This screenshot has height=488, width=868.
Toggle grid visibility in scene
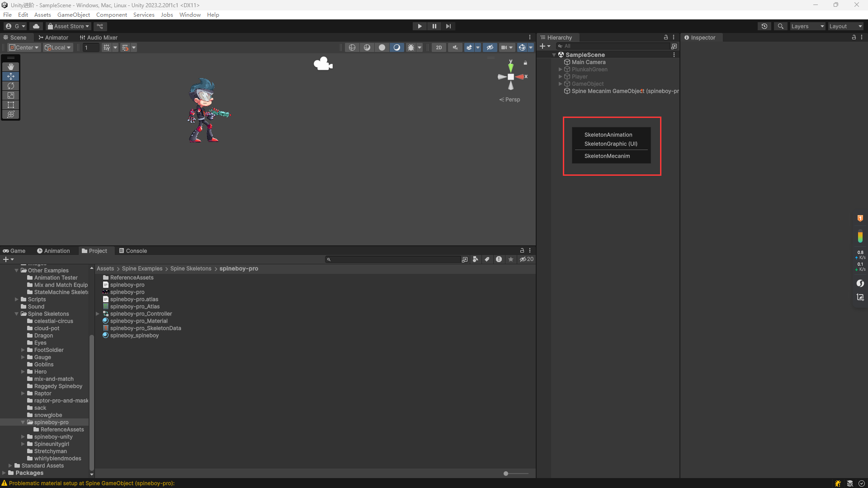107,47
